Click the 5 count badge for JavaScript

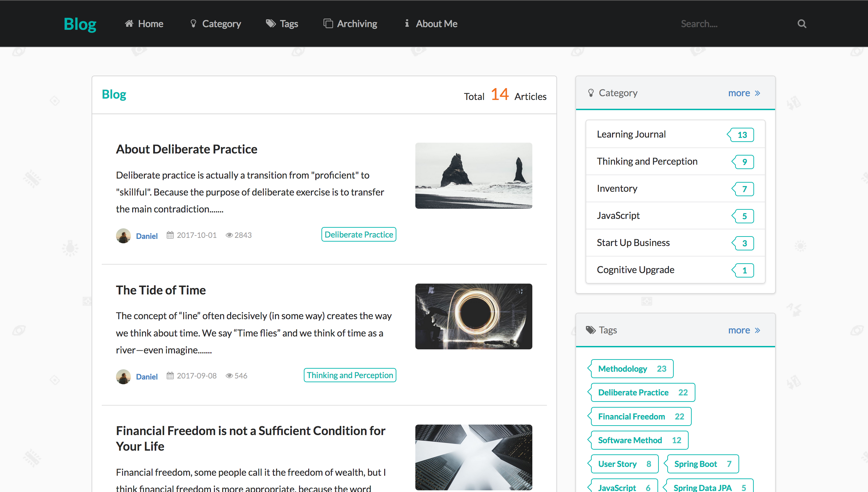(x=743, y=216)
